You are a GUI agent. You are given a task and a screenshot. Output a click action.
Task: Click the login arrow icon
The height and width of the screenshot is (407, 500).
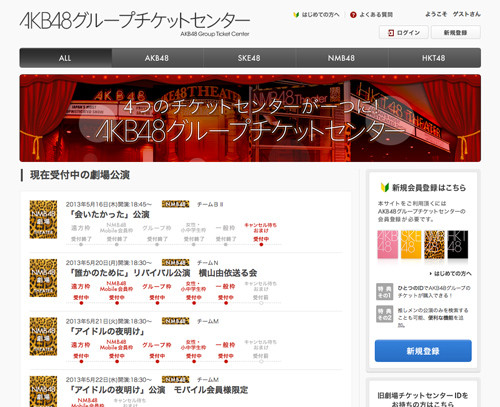pos(391,33)
